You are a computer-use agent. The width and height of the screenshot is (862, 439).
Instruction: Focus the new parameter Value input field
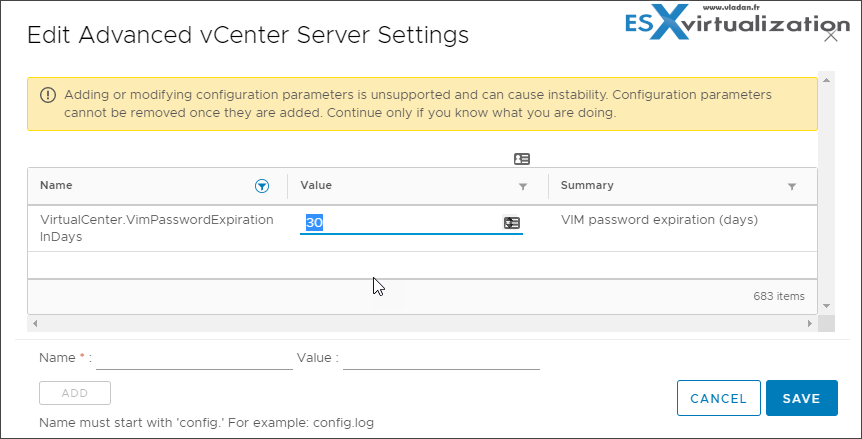441,359
